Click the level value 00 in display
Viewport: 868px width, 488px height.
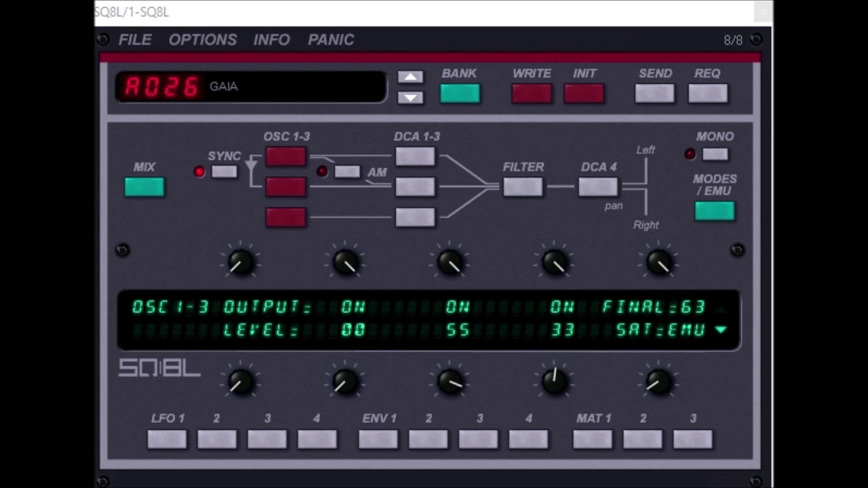pyautogui.click(x=353, y=330)
